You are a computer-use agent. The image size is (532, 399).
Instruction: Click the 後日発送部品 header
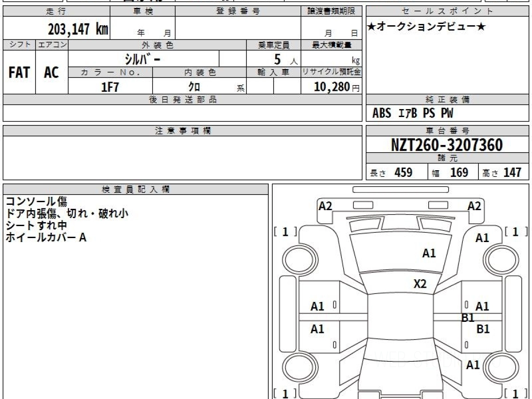tap(183, 100)
